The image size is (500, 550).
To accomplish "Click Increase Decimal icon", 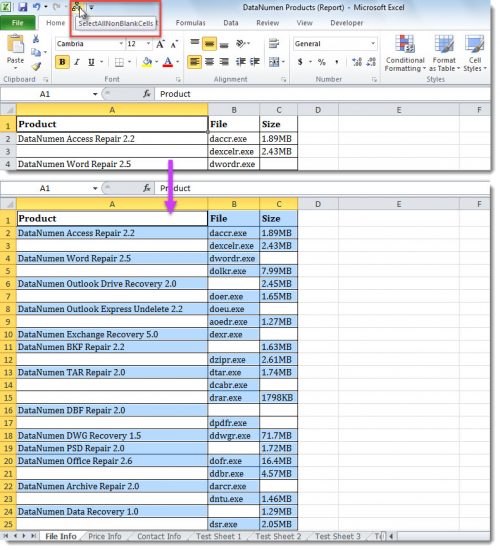I will [357, 62].
